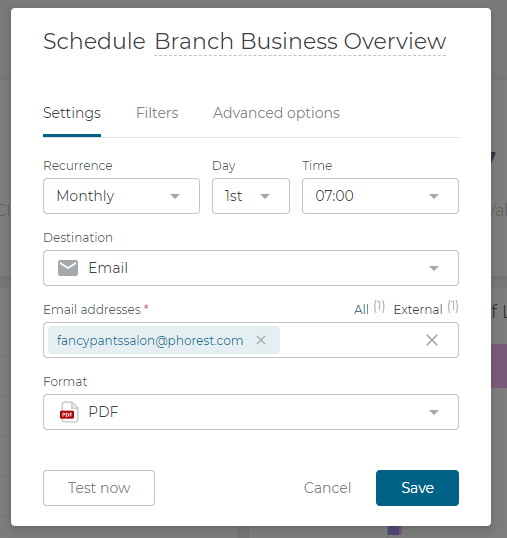Open the Time 07:00 dropdown
507x538 pixels.
click(380, 196)
